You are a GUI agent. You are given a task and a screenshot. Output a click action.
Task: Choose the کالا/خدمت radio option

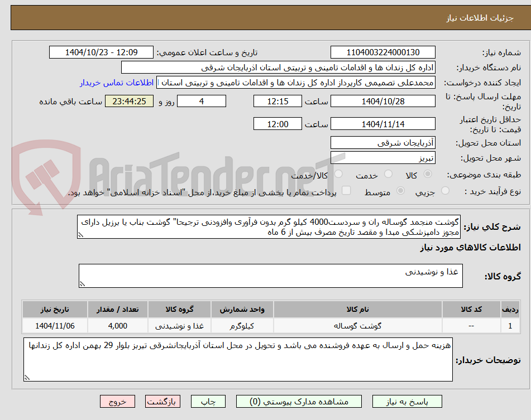tap(338, 174)
